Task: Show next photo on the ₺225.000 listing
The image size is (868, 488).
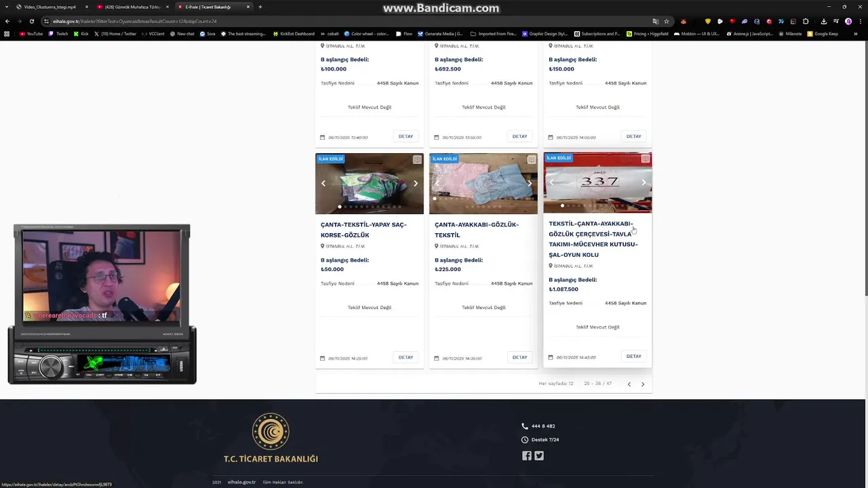Action: [x=530, y=183]
